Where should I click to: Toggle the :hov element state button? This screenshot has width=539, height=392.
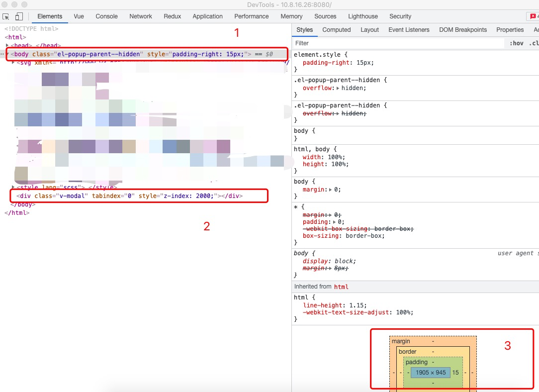point(516,43)
